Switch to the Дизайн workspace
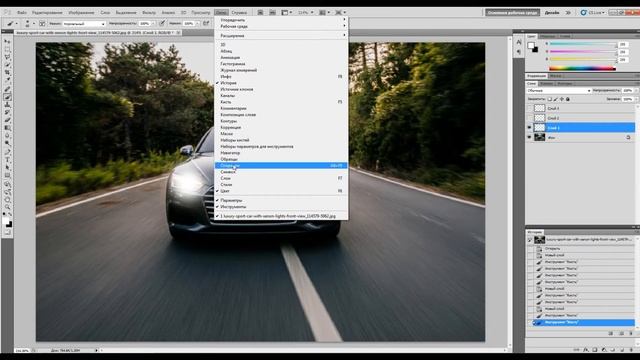Image resolution: width=640 pixels, height=360 pixels. 552,13
